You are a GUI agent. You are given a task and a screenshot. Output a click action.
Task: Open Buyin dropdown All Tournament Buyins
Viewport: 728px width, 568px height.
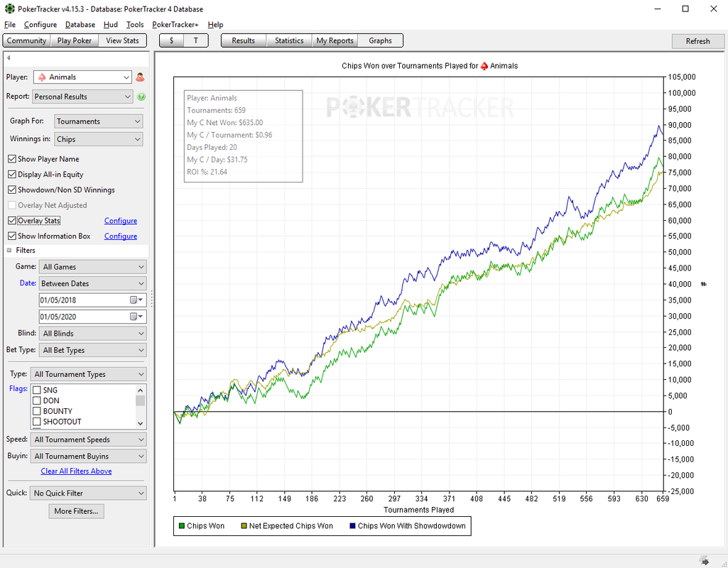(x=89, y=456)
